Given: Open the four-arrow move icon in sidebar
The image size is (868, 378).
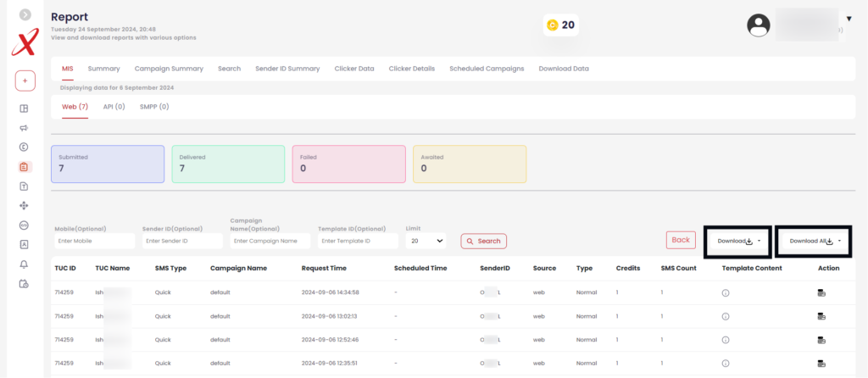Looking at the screenshot, I should (x=24, y=206).
